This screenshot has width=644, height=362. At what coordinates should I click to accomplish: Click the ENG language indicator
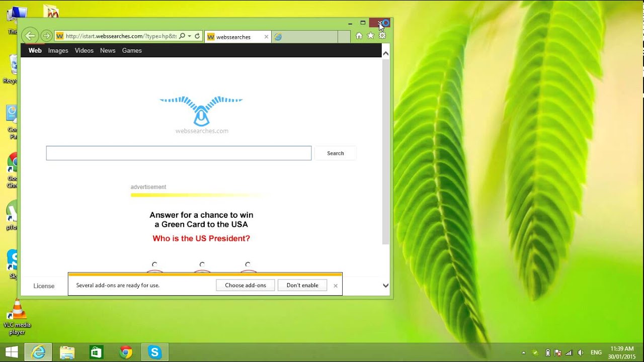596,353
